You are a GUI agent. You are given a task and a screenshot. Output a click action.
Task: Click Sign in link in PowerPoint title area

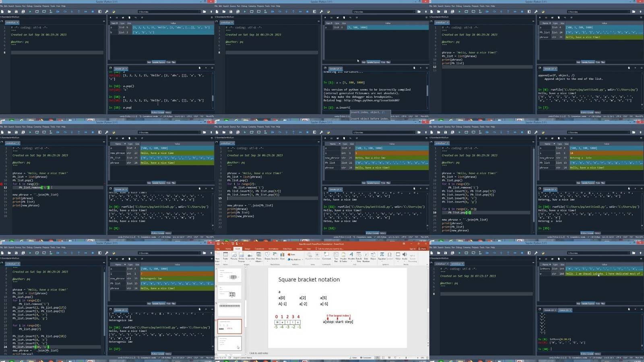[x=413, y=249]
